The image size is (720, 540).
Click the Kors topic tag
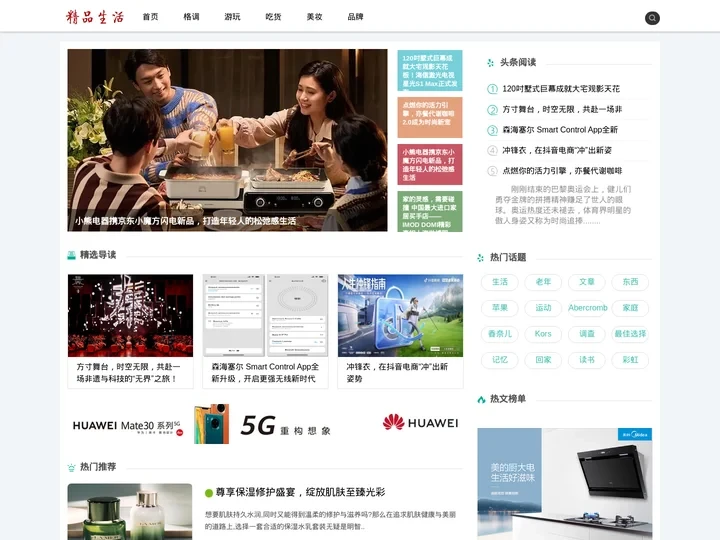(543, 334)
